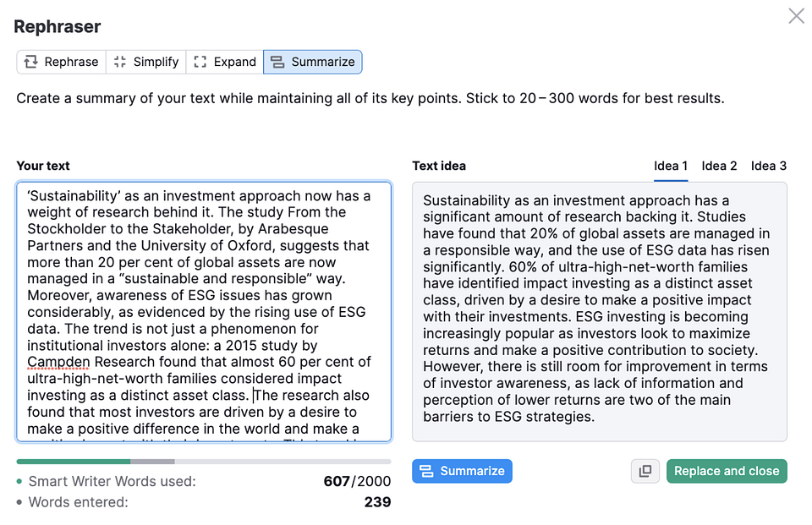The height and width of the screenshot is (525, 812).
Task: Click the Smart Writer words usage progress bar
Action: click(x=204, y=462)
